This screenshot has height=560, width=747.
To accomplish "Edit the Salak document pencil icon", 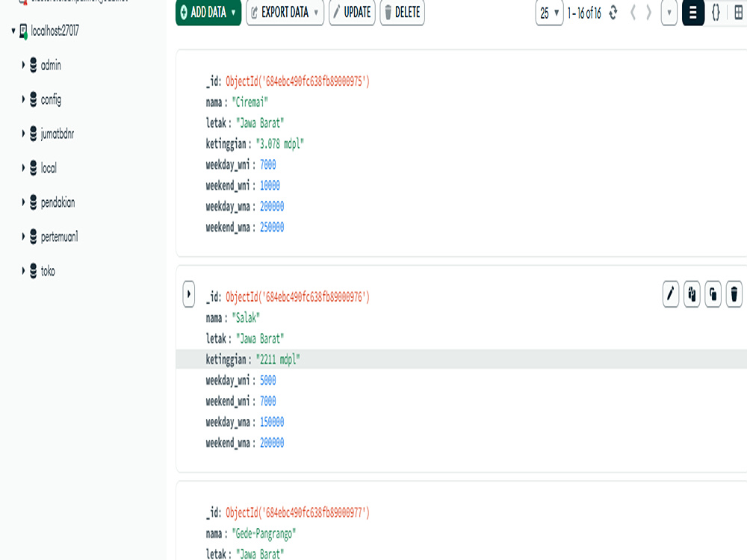I will coord(671,293).
